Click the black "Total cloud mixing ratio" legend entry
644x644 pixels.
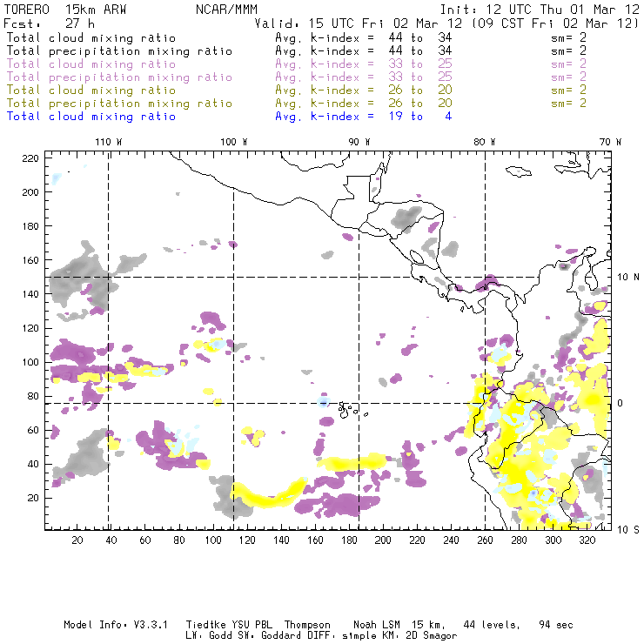(91, 37)
